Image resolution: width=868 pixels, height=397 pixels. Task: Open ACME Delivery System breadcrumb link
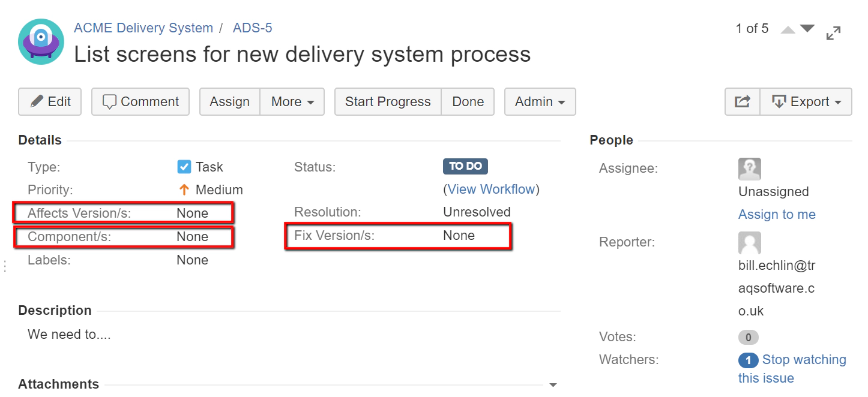click(x=143, y=28)
